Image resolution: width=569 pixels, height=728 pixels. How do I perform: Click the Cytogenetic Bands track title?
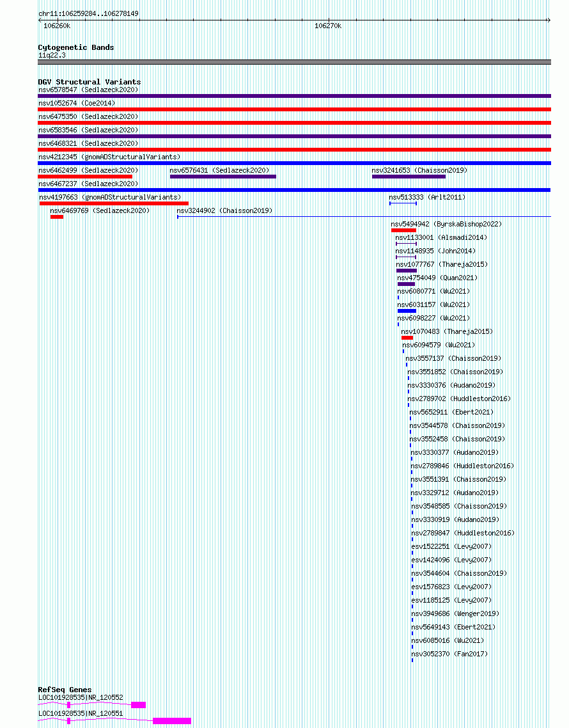point(76,47)
